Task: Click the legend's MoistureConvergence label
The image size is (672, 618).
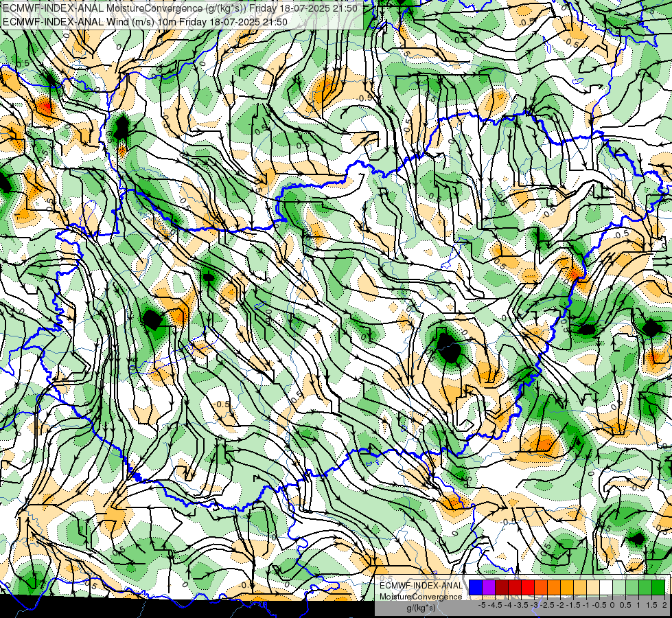Action: click(x=421, y=597)
